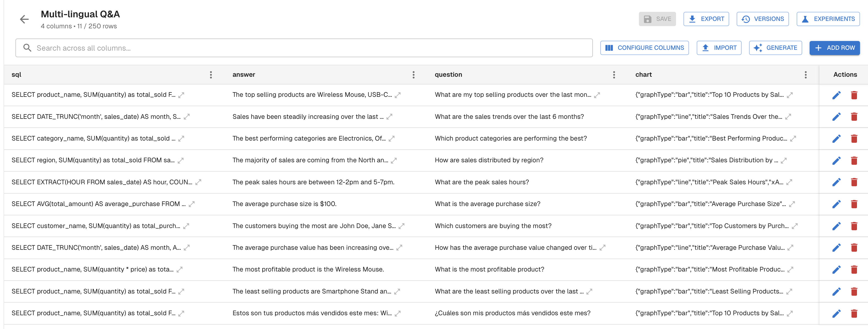Expand the pie chart JSON cell
868x329 pixels.
(783, 161)
